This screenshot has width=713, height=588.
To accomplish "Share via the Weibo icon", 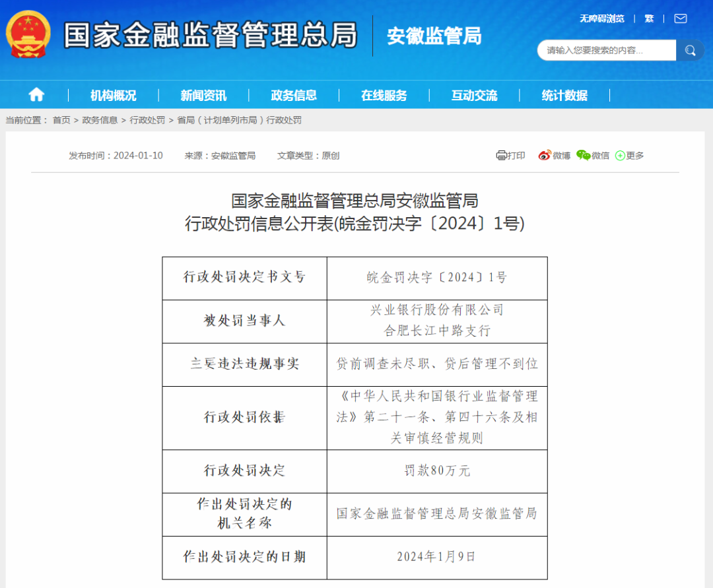I will tap(544, 155).
